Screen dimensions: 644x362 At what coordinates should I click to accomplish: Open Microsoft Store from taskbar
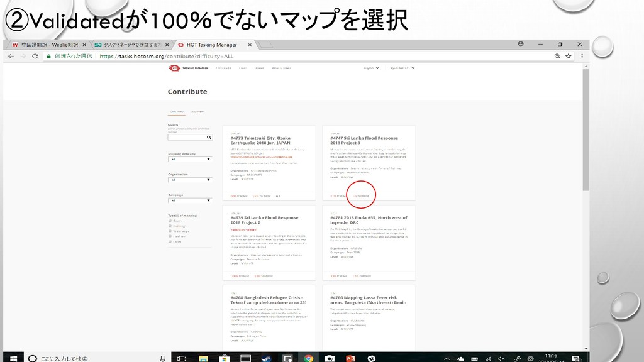[x=225, y=358]
